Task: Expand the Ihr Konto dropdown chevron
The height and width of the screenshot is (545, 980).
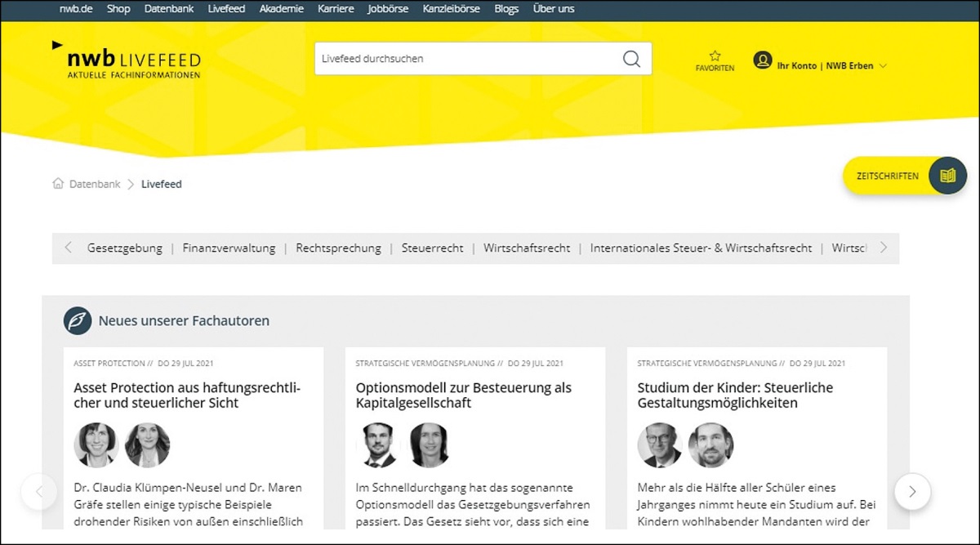Action: pos(883,66)
